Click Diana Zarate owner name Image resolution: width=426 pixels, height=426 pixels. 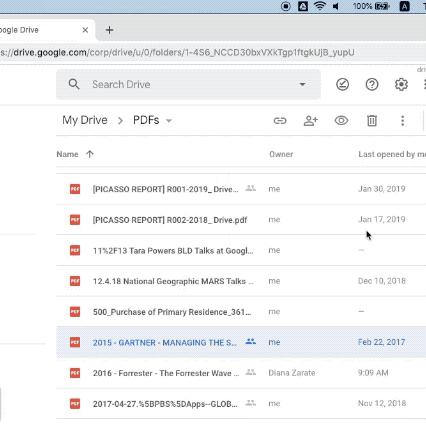[292, 373]
